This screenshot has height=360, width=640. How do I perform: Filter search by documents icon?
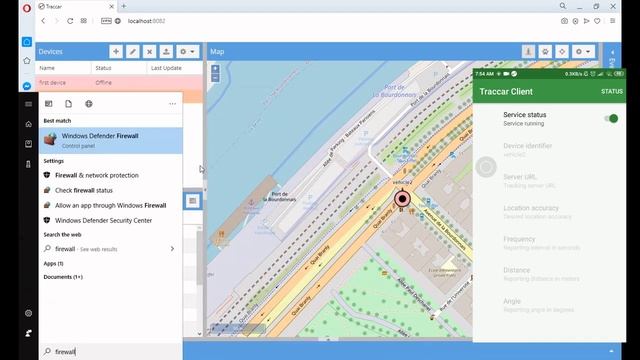click(69, 104)
